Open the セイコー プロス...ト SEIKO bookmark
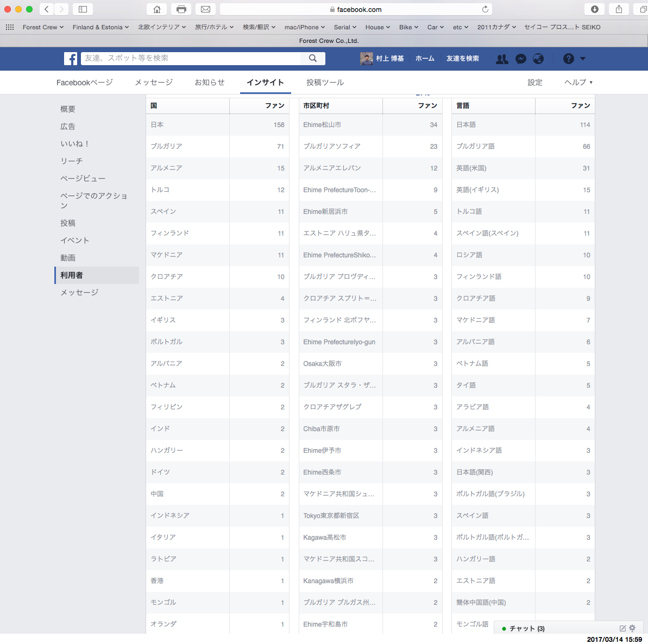 click(562, 27)
